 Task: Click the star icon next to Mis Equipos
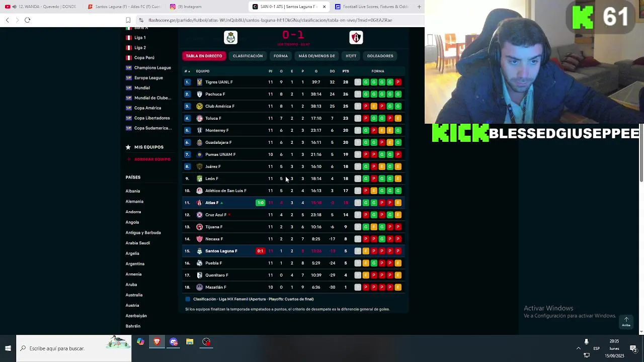coord(128,147)
